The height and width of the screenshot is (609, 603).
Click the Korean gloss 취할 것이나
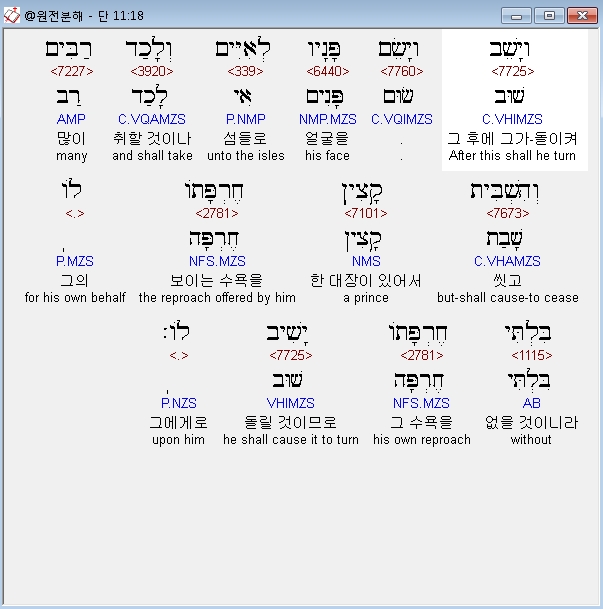point(152,139)
